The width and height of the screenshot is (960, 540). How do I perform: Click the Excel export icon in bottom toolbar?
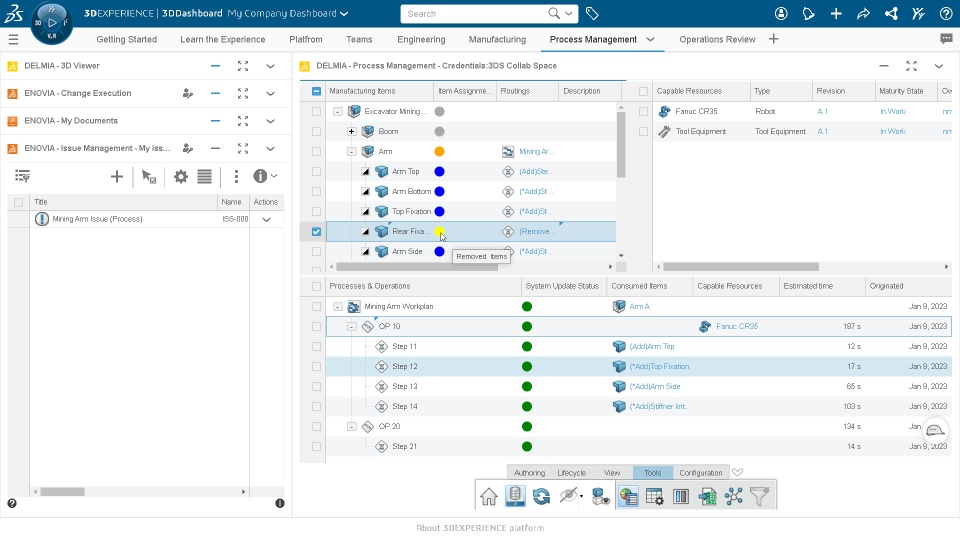pyautogui.click(x=707, y=496)
